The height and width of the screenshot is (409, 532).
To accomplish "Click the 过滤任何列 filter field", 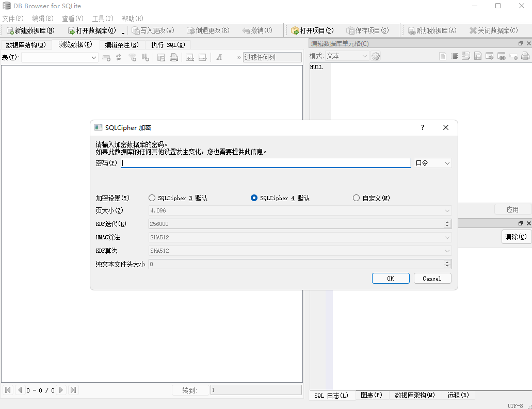I will [x=272, y=57].
